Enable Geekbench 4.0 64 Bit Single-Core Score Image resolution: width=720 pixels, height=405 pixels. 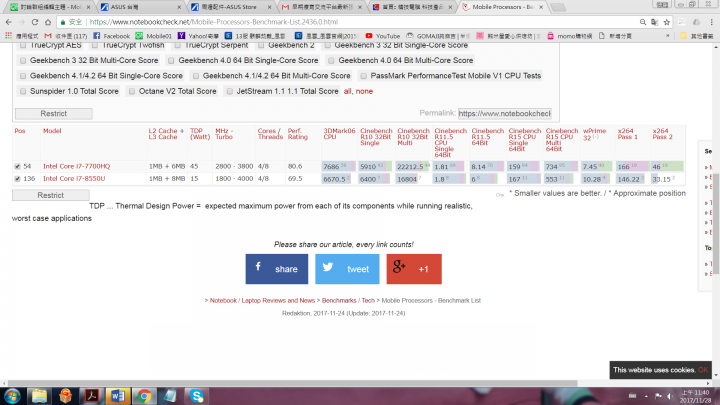click(171, 61)
